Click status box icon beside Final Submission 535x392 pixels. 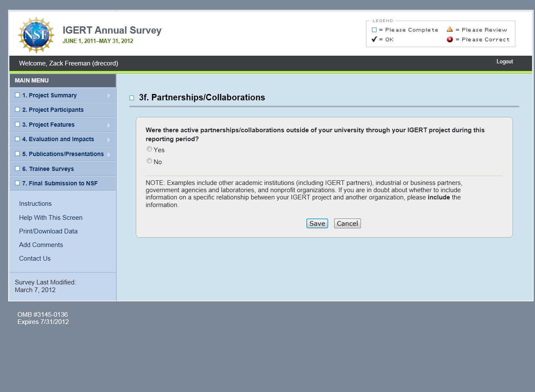pyautogui.click(x=17, y=183)
